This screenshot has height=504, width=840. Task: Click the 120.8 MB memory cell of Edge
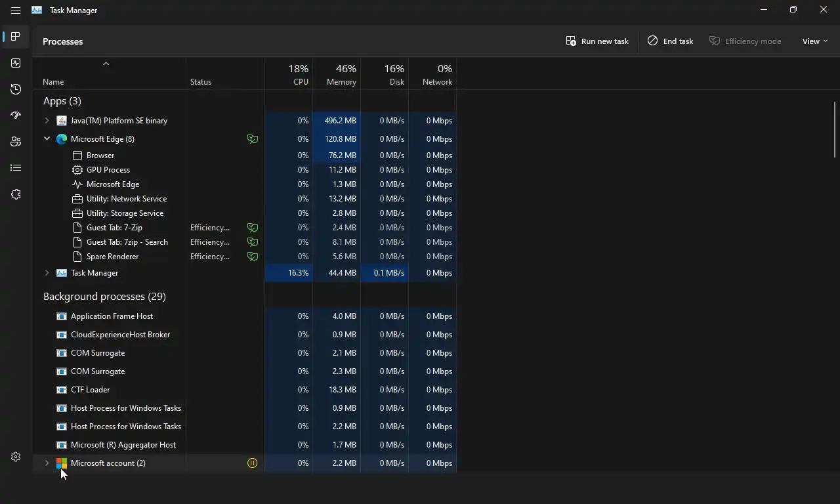337,139
